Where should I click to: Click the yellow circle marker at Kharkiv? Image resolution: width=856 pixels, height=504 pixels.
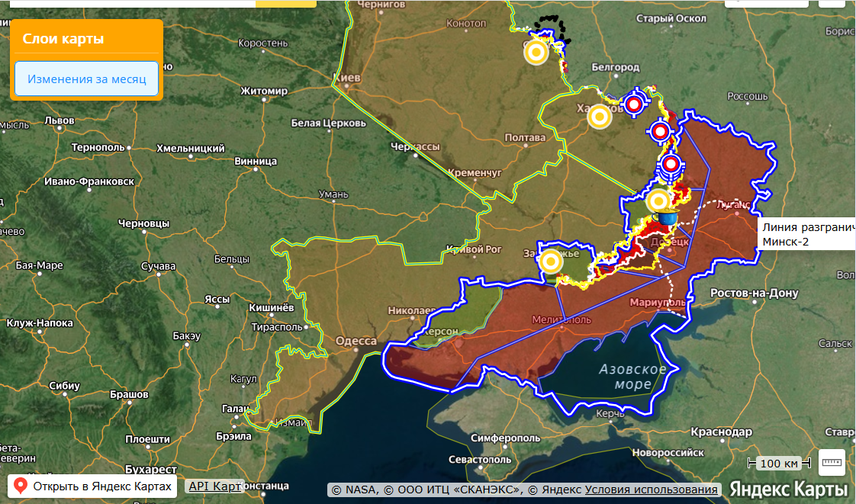(x=600, y=117)
